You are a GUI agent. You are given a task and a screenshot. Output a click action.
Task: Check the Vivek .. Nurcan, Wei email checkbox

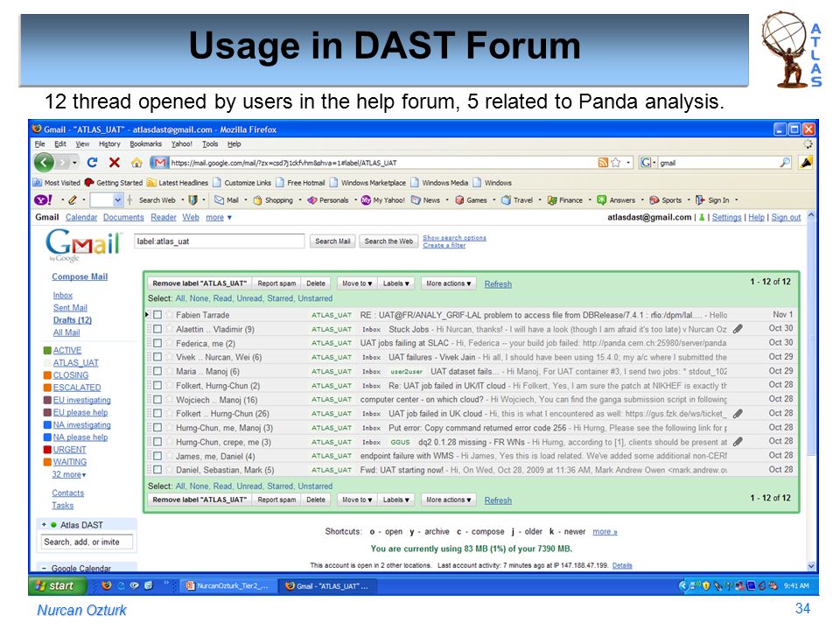(157, 357)
